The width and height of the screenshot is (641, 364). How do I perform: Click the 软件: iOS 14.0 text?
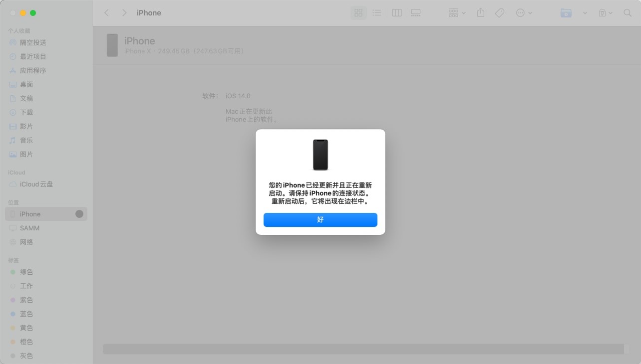click(x=226, y=96)
